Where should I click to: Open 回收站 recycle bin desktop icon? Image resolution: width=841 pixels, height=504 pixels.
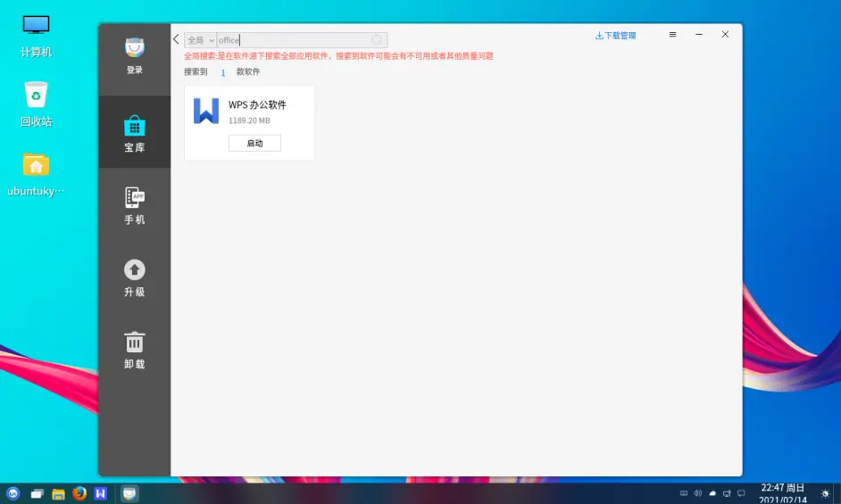click(36, 104)
